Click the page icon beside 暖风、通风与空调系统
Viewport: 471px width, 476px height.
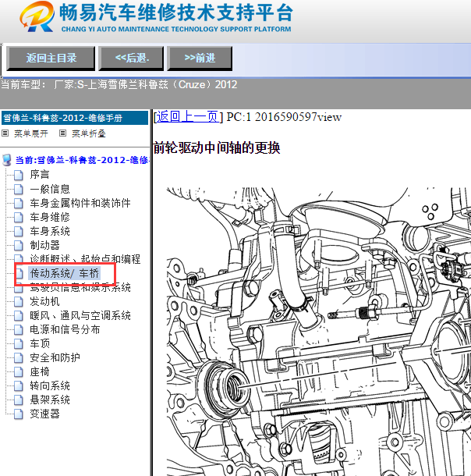(19, 316)
